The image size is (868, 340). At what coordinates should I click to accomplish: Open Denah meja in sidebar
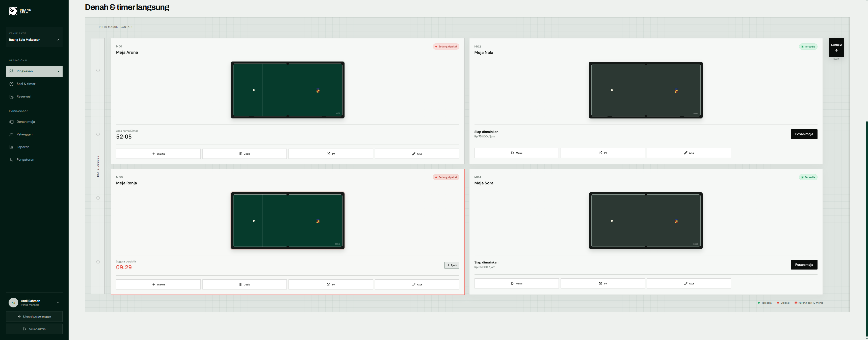pyautogui.click(x=34, y=122)
